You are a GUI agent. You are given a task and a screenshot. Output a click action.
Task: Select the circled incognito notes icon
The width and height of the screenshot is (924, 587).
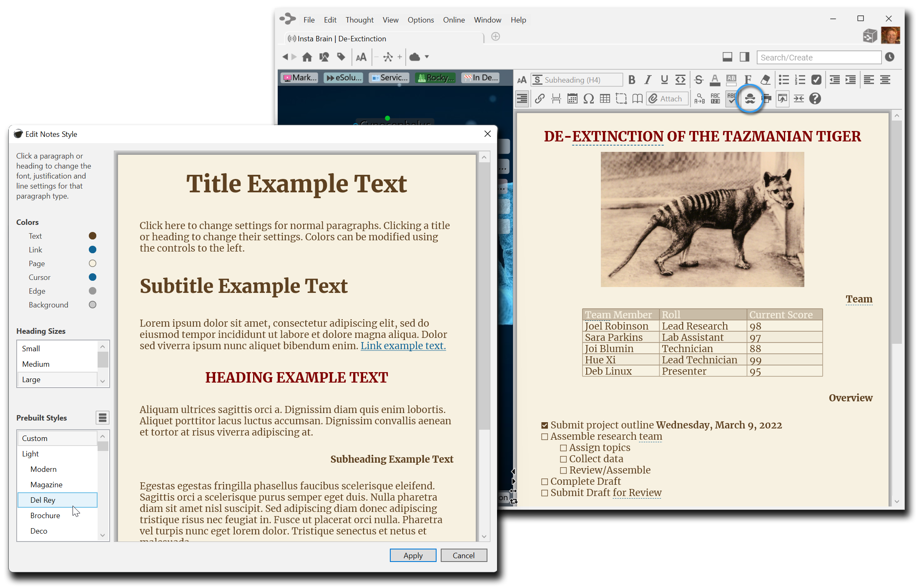[750, 98]
